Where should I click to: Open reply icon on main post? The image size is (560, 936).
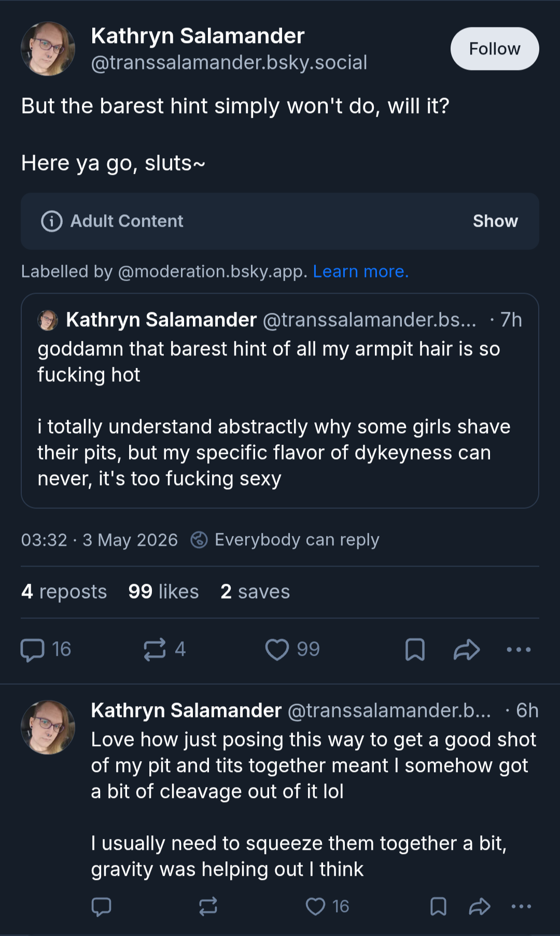tap(32, 650)
